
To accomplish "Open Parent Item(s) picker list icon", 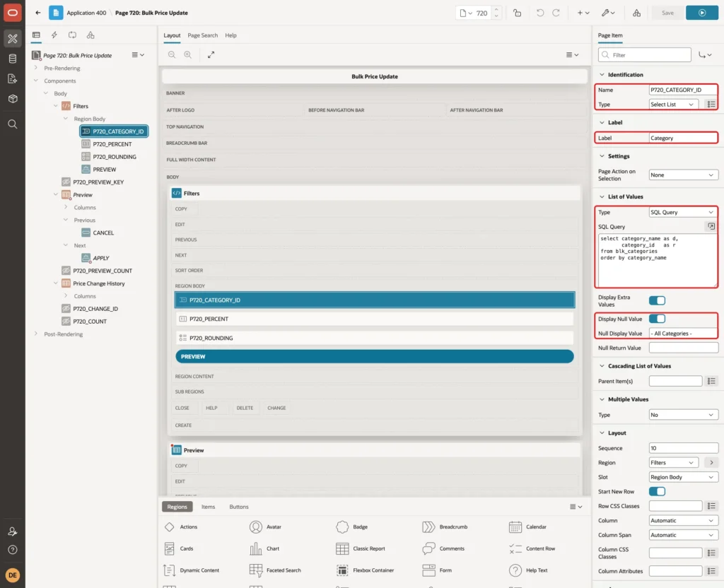I will [711, 381].
